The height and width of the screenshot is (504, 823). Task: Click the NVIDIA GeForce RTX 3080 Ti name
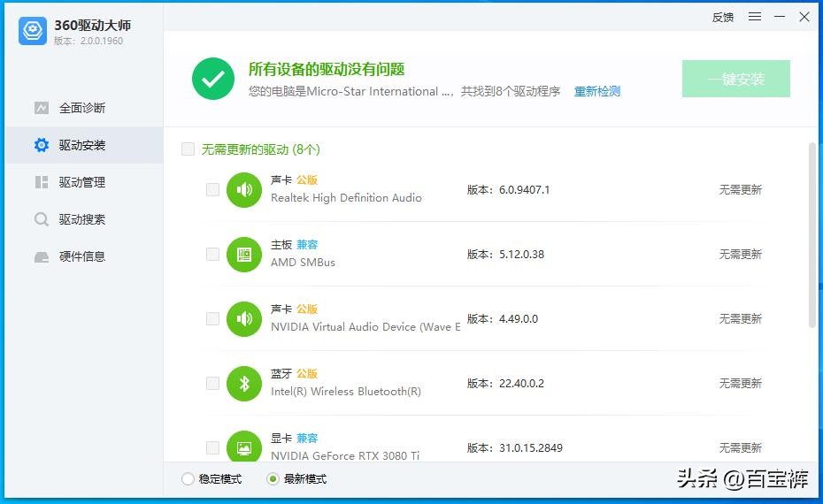point(345,455)
